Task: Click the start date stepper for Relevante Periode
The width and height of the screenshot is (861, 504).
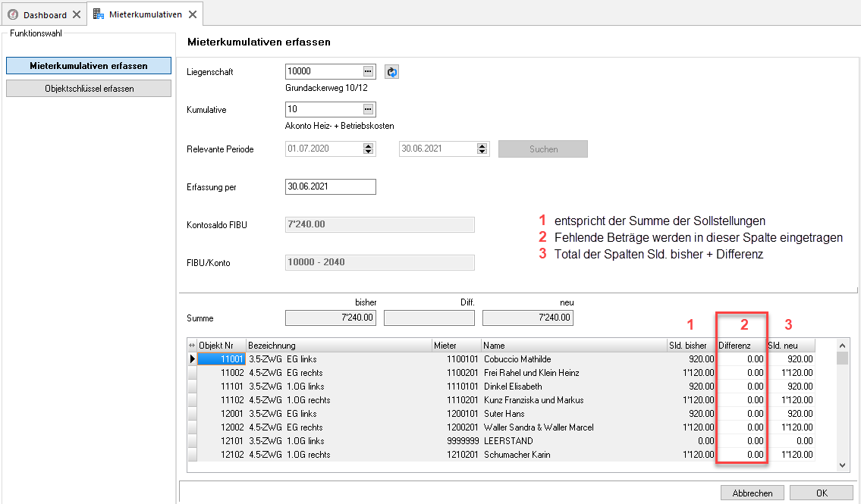Action: tap(369, 149)
